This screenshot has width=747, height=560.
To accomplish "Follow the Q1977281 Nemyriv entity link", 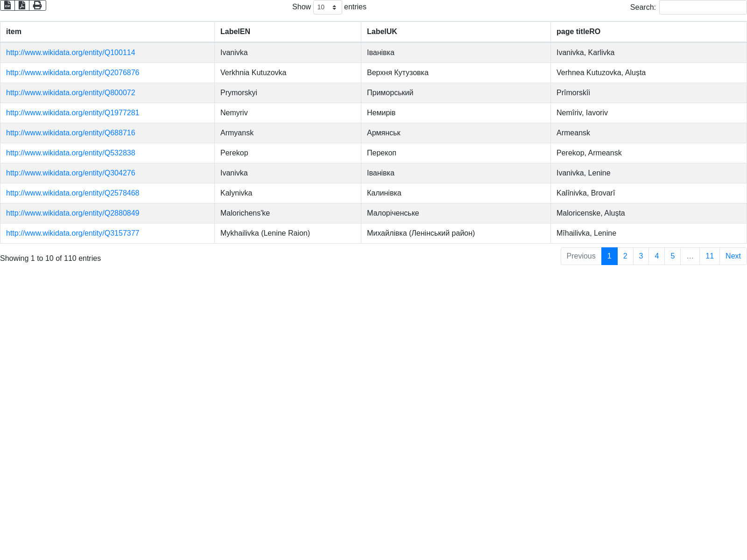I will tap(72, 113).
